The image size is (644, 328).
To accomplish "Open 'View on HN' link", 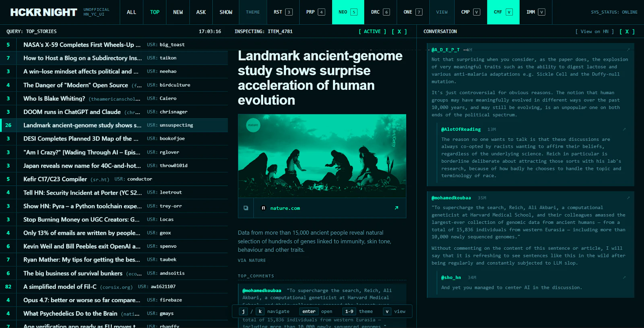I will (594, 31).
